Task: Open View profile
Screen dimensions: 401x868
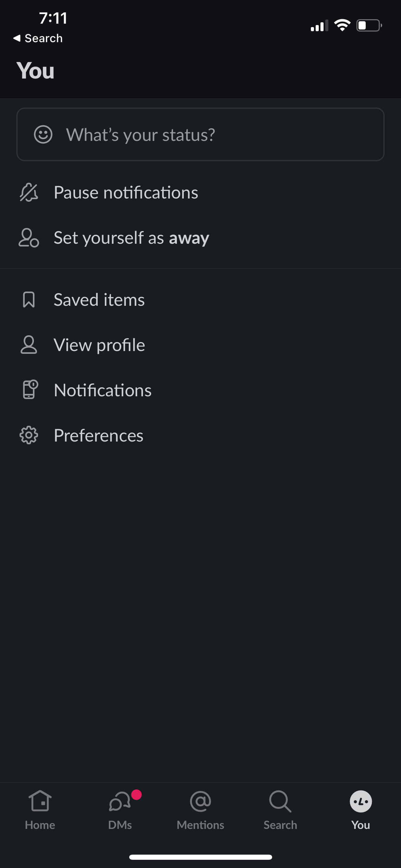Action: [99, 345]
